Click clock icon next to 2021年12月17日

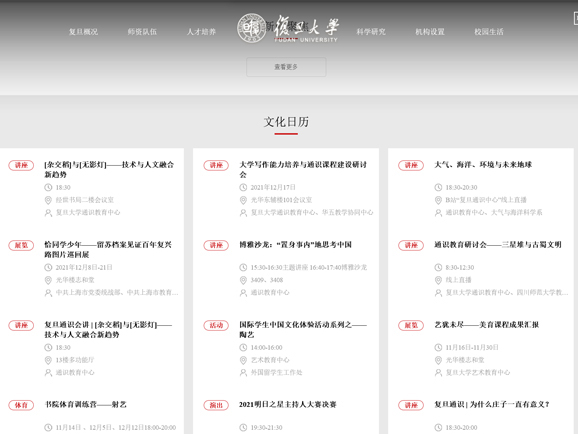click(243, 187)
